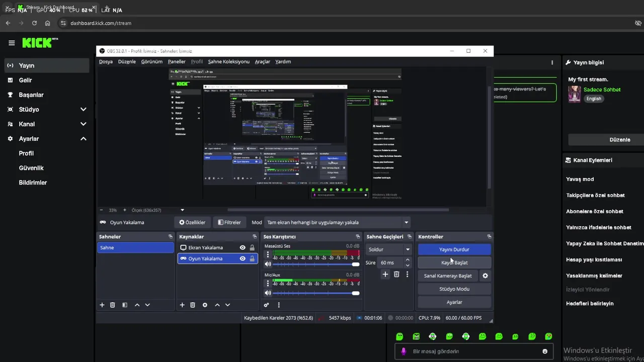Open emoji picker in Kick chat box
The image size is (644, 362).
click(x=545, y=351)
